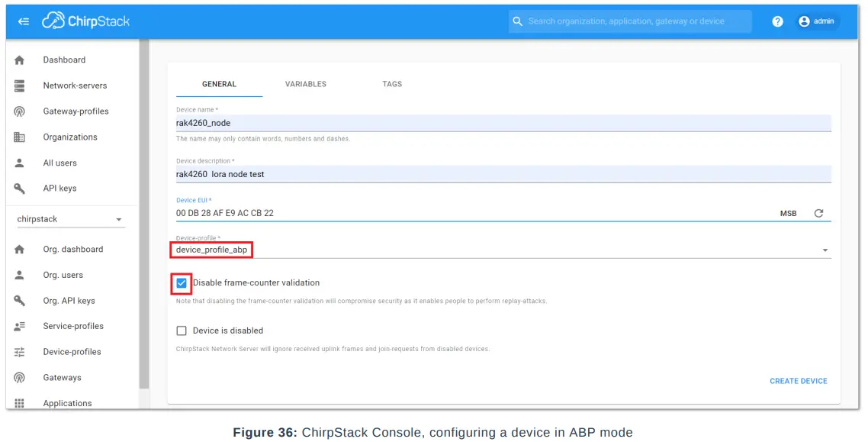Screen dimensions: 868x442
Task: Collapse the sidebar with the arrow icon
Action: click(24, 21)
